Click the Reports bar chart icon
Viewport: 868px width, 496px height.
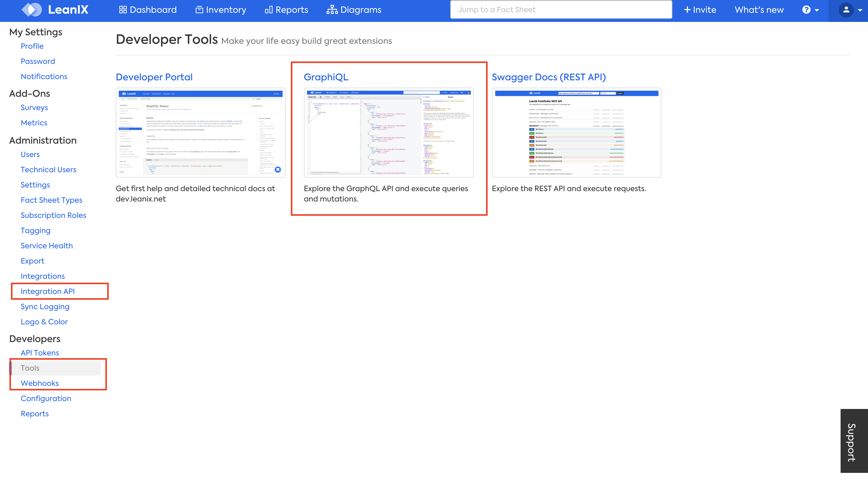tap(268, 9)
